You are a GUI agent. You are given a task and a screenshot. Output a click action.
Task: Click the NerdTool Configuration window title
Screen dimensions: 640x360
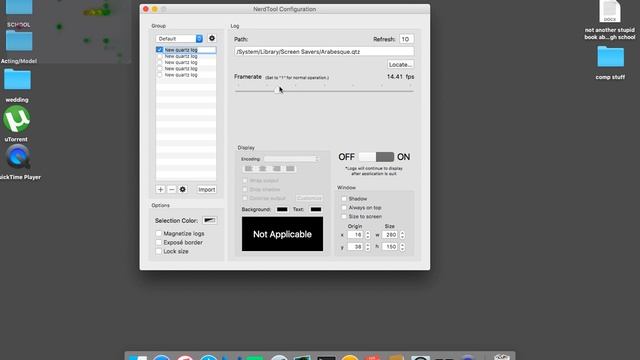[x=284, y=9]
